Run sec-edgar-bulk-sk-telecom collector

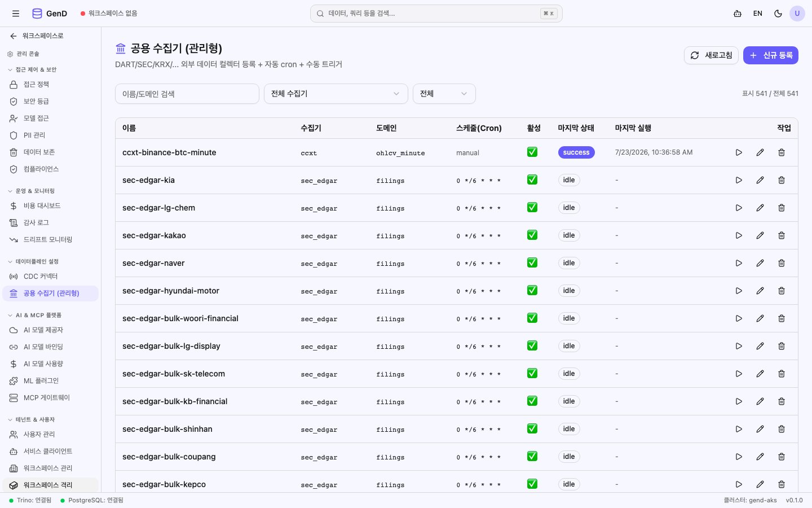click(739, 374)
